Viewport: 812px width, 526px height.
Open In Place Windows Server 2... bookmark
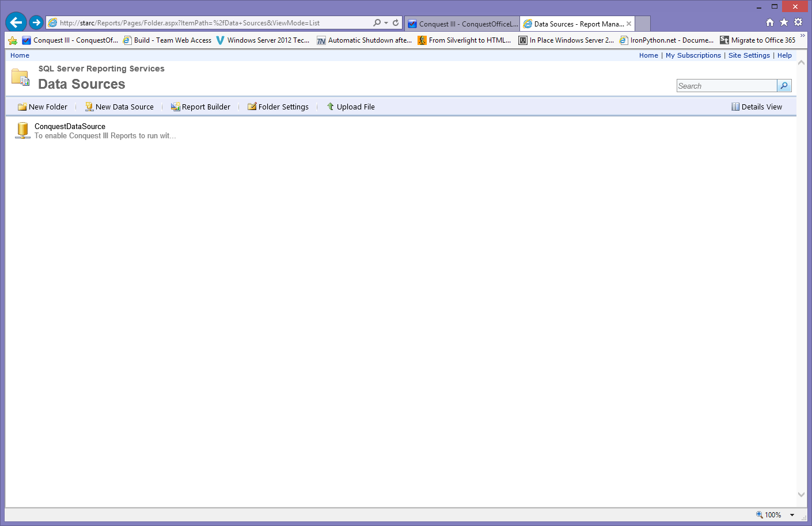click(566, 40)
